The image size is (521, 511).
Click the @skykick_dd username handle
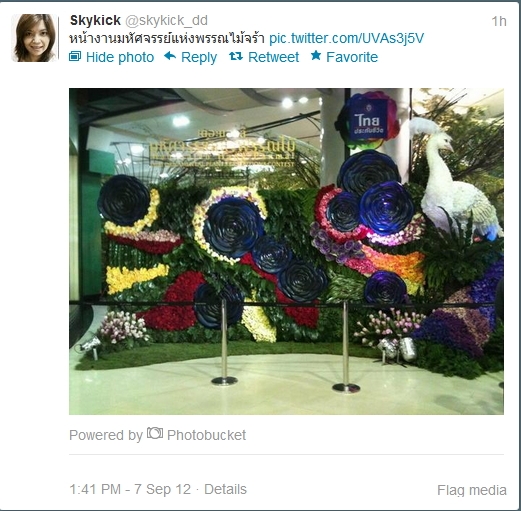pyautogui.click(x=166, y=21)
